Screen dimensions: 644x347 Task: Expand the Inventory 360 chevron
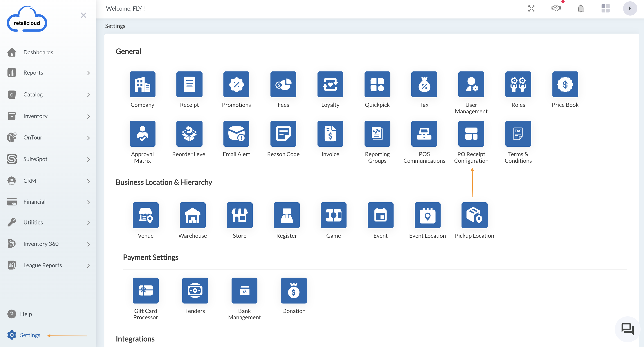tap(88, 244)
